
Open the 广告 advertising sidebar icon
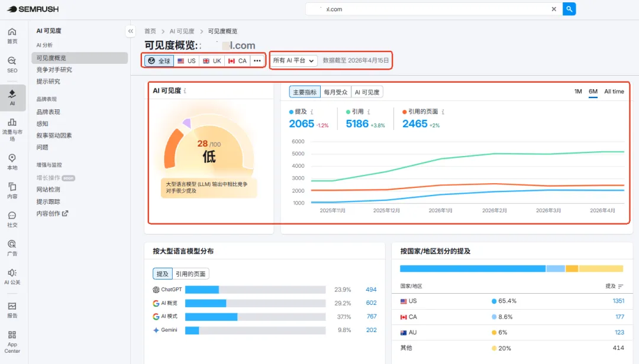coord(12,248)
